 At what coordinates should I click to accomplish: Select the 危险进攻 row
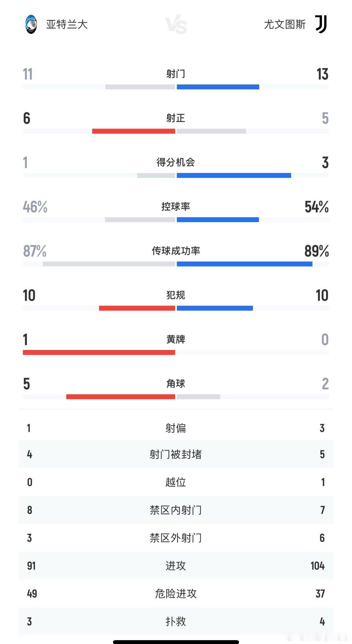point(176,593)
